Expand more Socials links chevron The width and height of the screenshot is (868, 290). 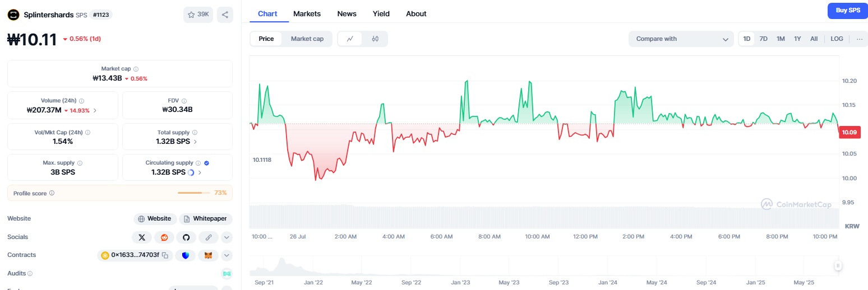[x=227, y=237]
